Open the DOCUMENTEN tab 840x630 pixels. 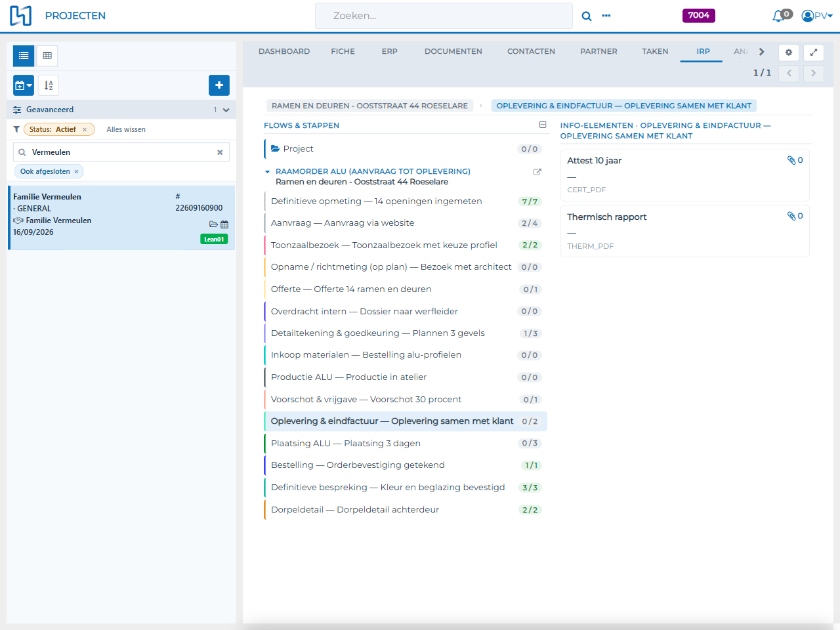(453, 51)
